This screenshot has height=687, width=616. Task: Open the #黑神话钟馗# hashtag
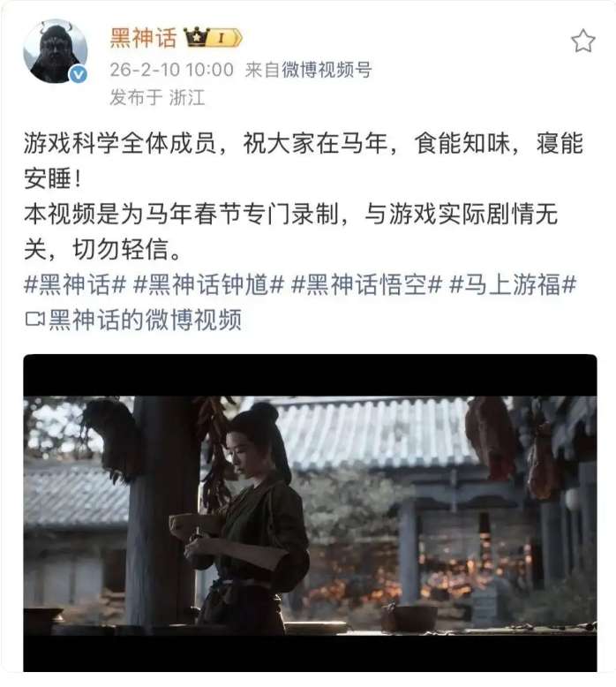pos(208,284)
